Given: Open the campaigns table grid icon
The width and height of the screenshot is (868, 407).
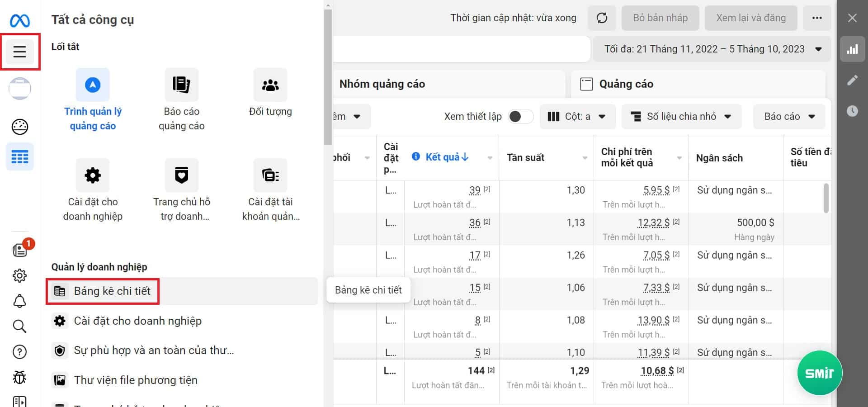Looking at the screenshot, I should (19, 157).
